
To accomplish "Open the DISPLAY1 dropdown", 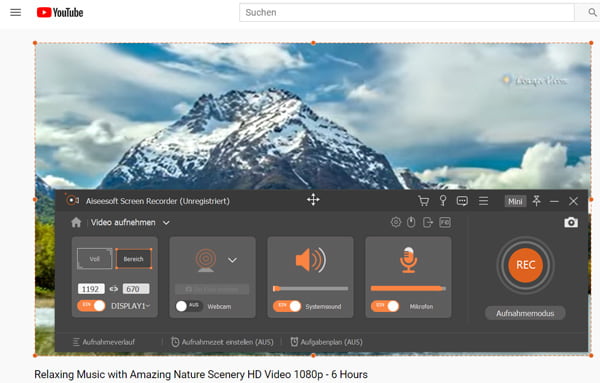I will (130, 306).
